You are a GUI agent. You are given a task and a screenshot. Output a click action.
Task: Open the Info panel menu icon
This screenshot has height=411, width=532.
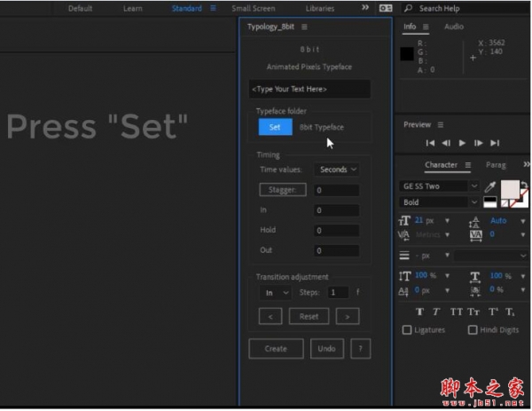click(426, 27)
